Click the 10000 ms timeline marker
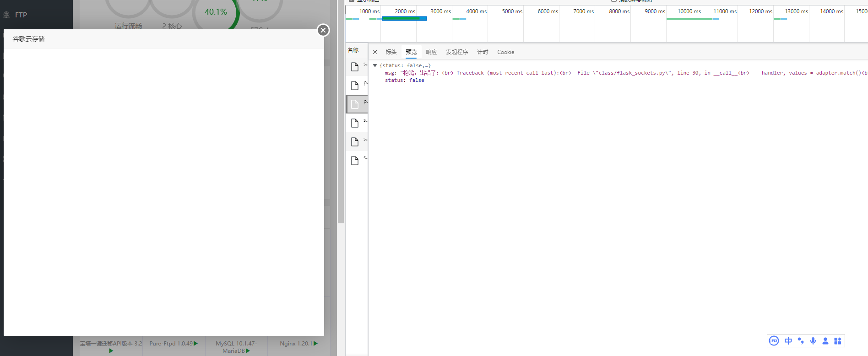 point(689,11)
